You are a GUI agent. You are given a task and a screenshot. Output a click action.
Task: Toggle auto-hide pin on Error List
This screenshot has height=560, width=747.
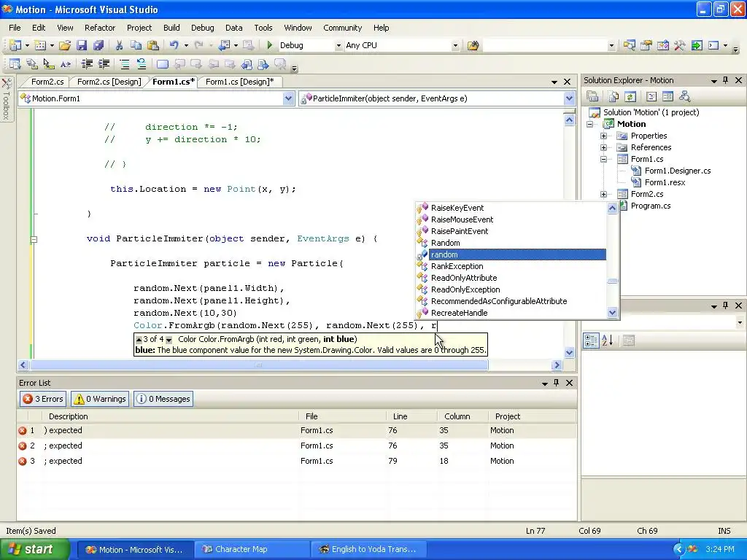pyautogui.click(x=556, y=382)
